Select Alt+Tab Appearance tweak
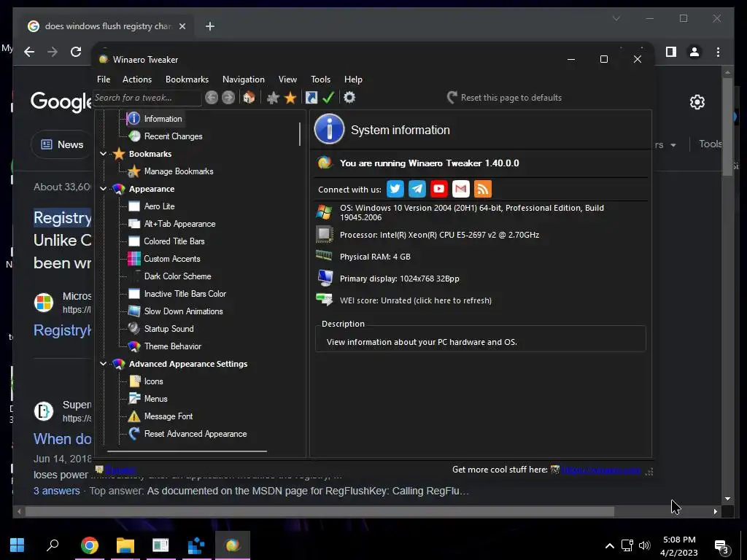 [x=179, y=224]
